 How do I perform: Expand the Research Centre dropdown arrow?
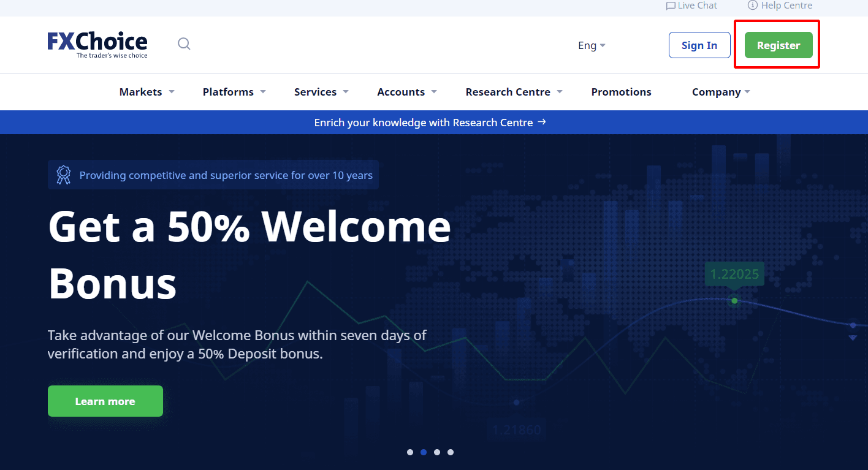click(560, 92)
